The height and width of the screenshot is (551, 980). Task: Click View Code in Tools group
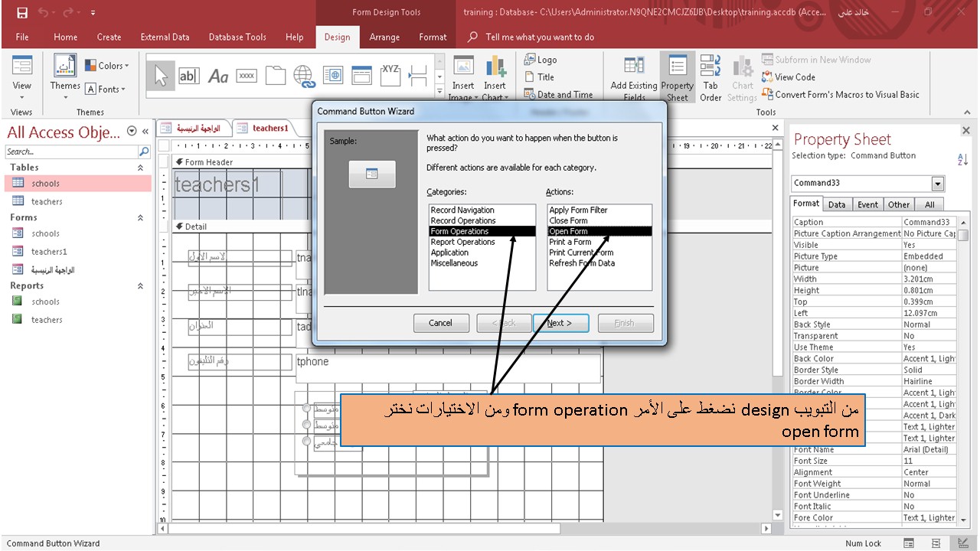[x=789, y=77]
